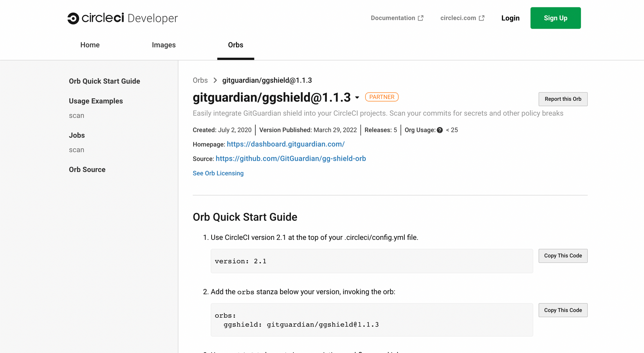Open the dashboard.gitguardian.com homepage link

(x=285, y=144)
